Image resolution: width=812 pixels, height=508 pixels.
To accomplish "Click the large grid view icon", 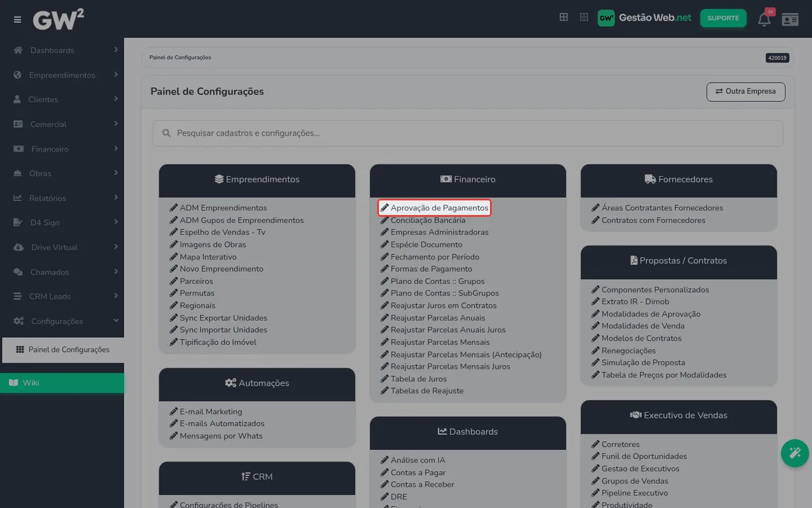I will pos(564,17).
